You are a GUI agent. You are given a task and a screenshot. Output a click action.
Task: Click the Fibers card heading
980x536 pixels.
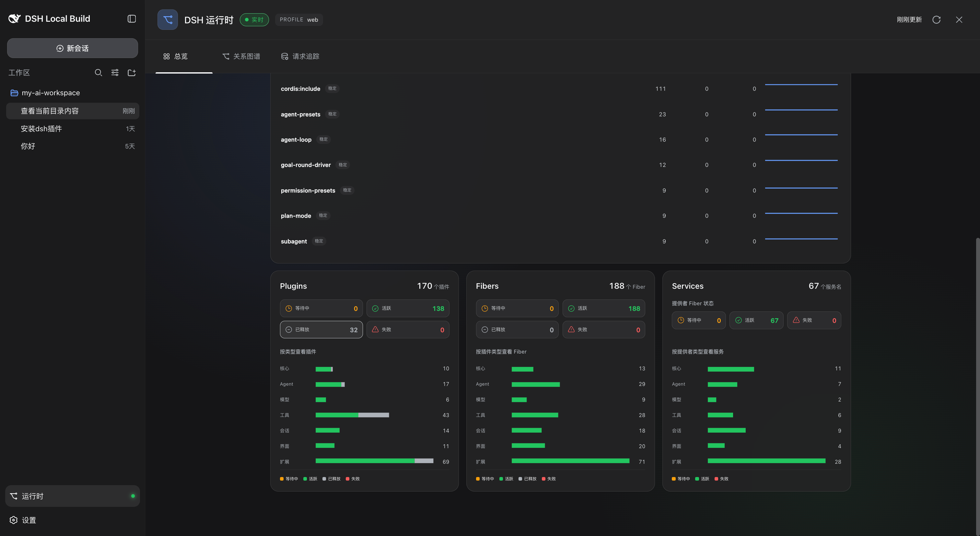[x=487, y=286]
